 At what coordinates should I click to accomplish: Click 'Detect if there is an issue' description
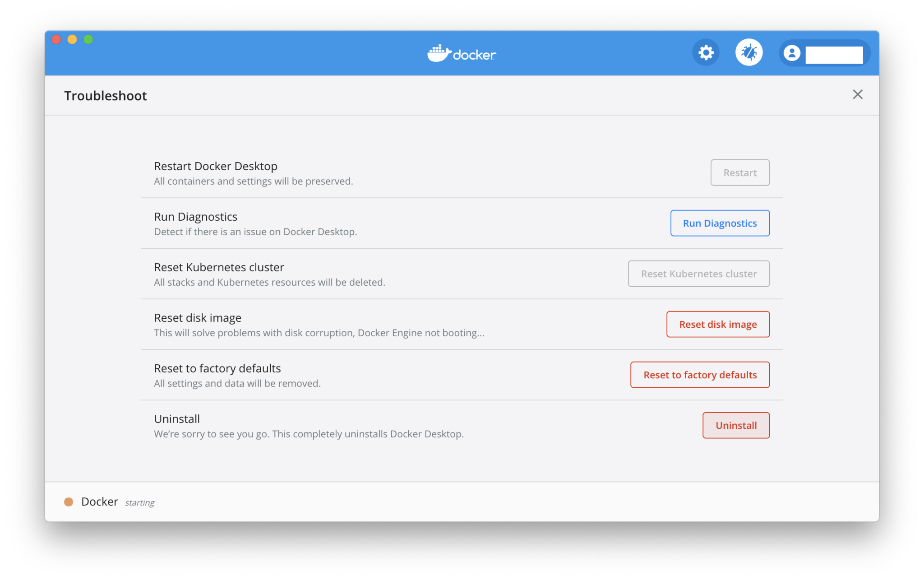coord(255,232)
